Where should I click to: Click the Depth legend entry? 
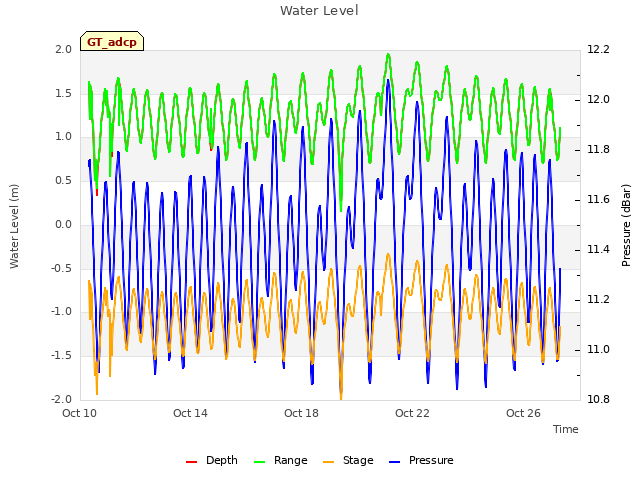[211, 460]
